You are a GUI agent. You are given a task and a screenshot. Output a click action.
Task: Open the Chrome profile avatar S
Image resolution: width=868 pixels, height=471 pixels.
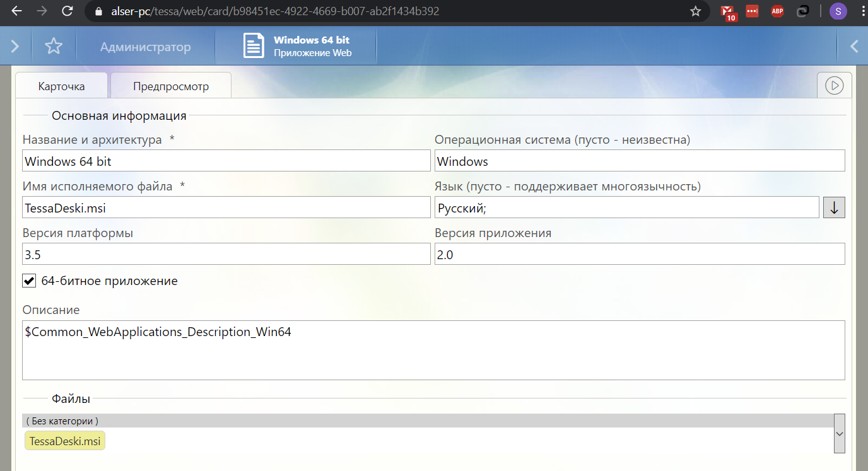coord(838,11)
